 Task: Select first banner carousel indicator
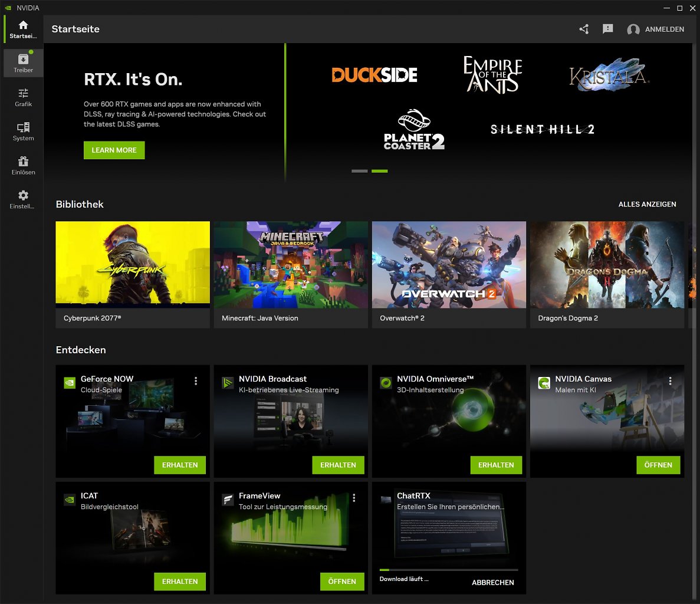click(359, 171)
